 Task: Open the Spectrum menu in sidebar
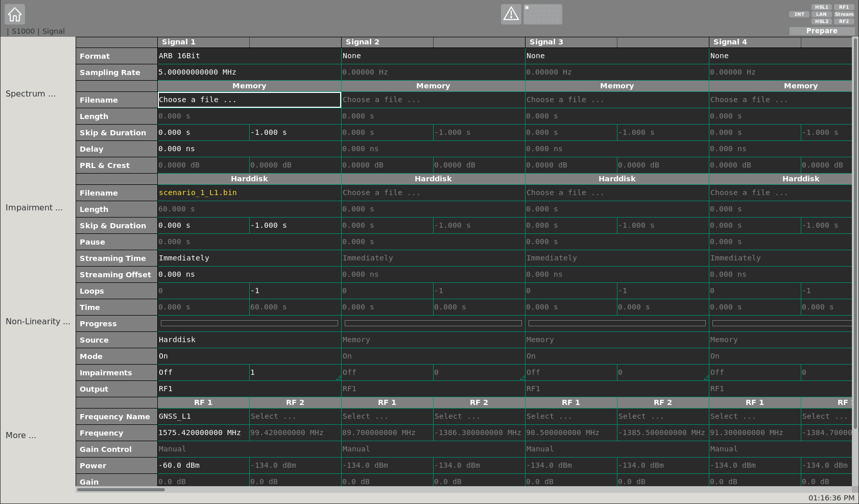pos(31,93)
